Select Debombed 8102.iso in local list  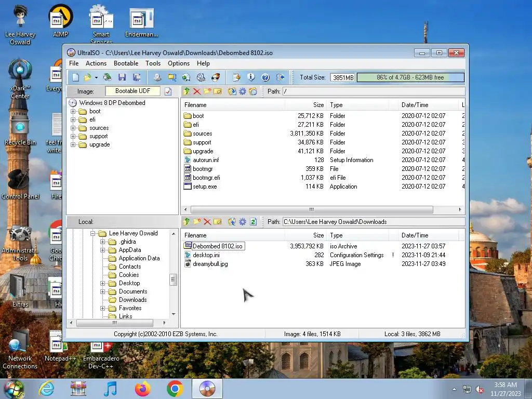click(x=218, y=246)
